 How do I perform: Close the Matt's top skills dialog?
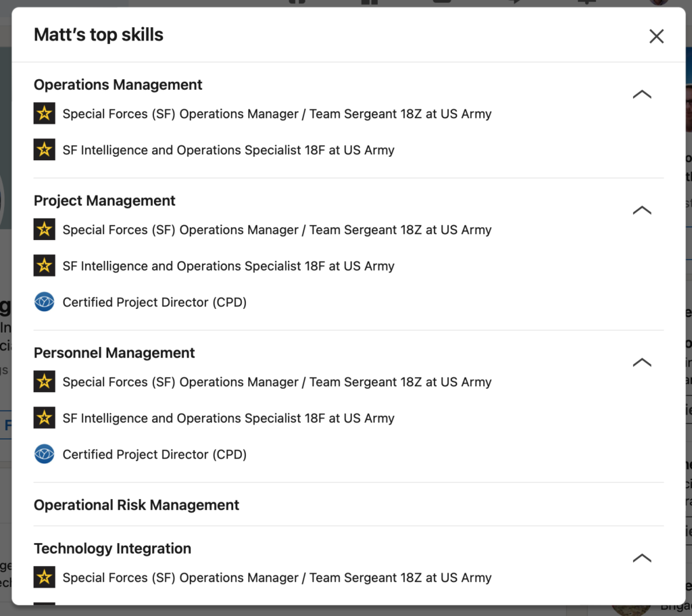click(x=656, y=37)
